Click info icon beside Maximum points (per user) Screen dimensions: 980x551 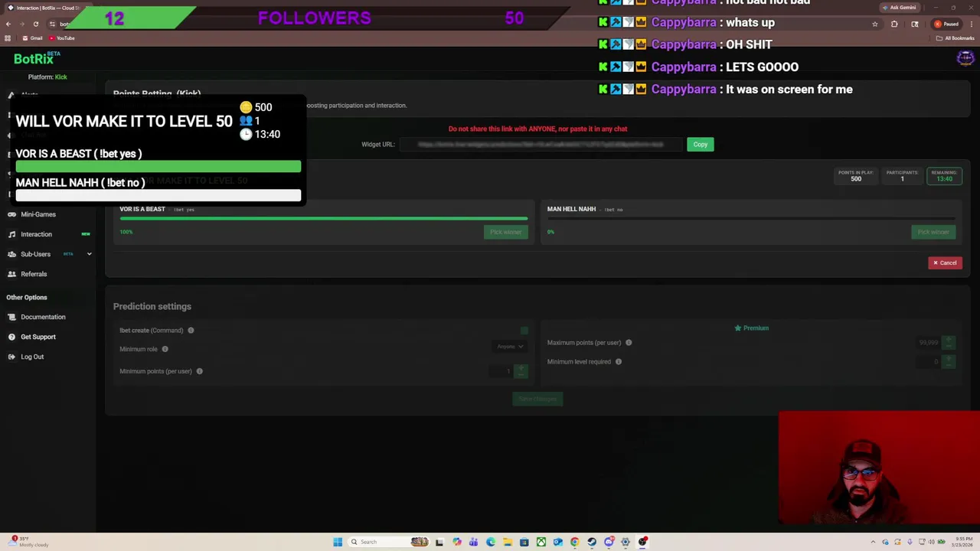click(x=629, y=343)
